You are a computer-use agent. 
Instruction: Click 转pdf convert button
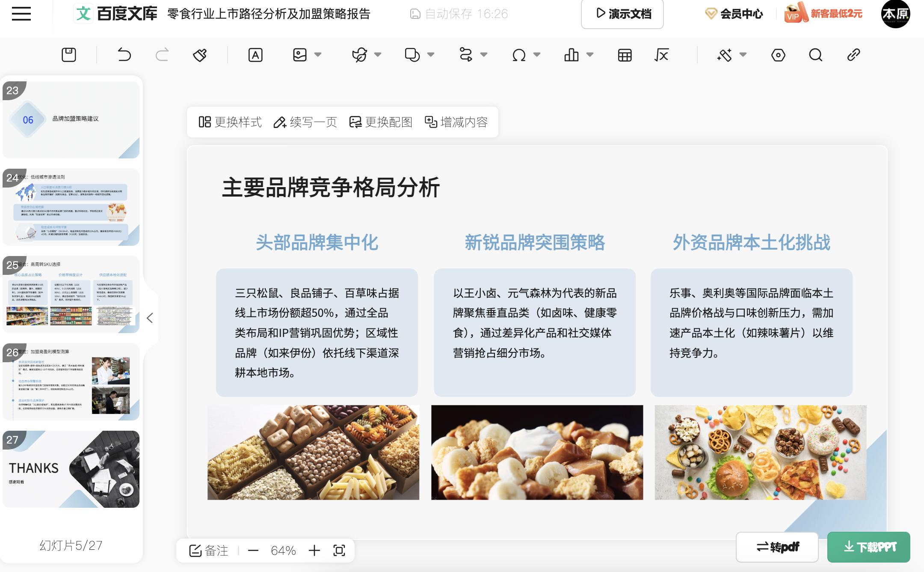click(x=777, y=547)
